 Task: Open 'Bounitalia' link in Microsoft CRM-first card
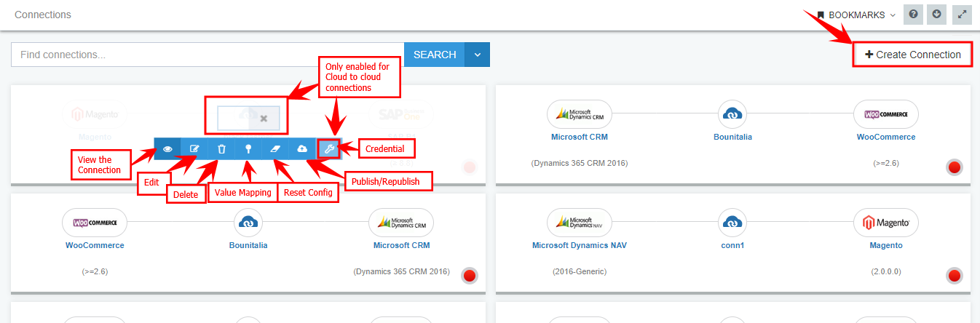tap(732, 137)
